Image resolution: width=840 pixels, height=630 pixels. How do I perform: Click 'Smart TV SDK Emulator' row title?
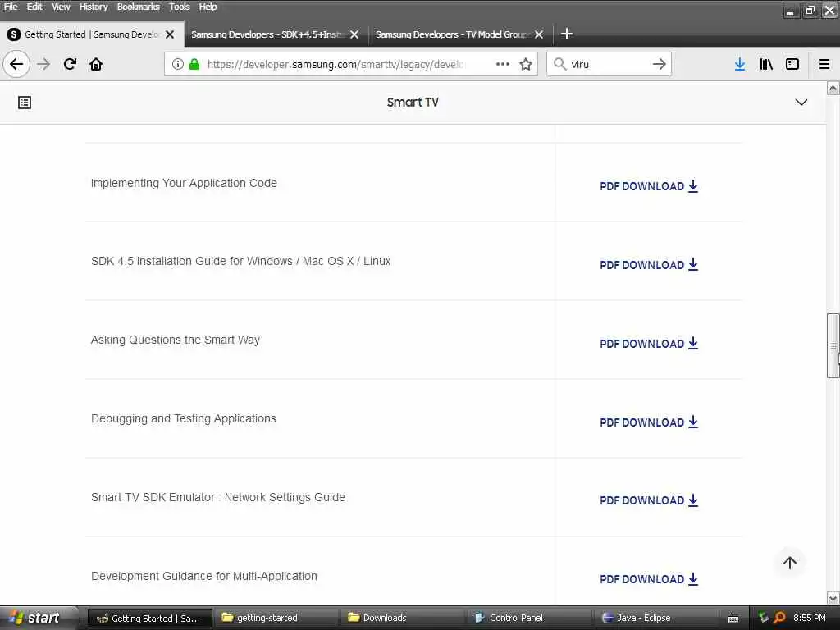pyautogui.click(x=218, y=497)
